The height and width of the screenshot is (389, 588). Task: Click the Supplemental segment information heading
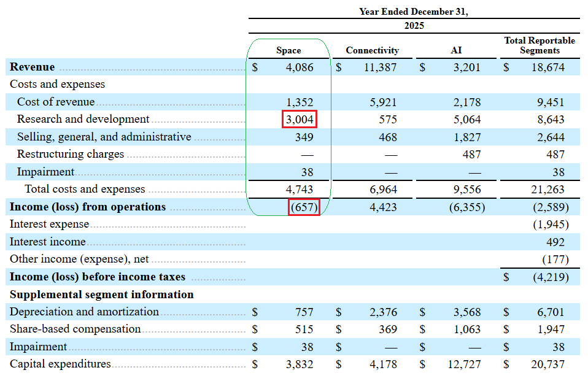coord(102,295)
